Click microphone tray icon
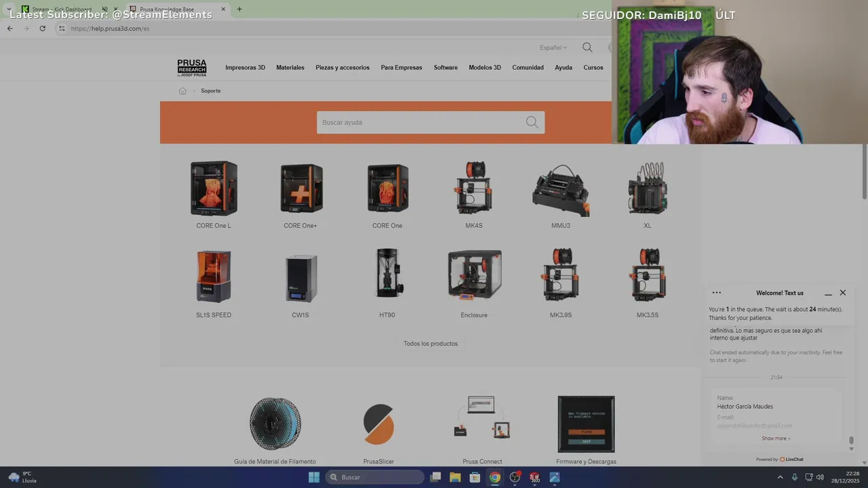 click(x=795, y=477)
